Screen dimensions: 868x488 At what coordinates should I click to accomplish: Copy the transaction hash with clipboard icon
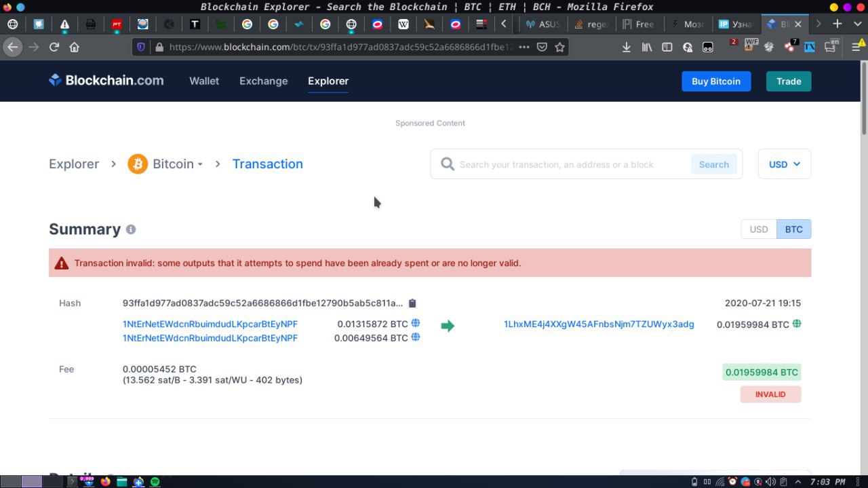tap(412, 303)
